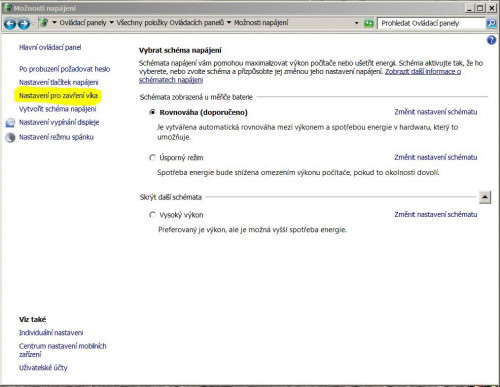Collapse additional plans with the up-arrow button
The image size is (500, 387).
coord(485,197)
